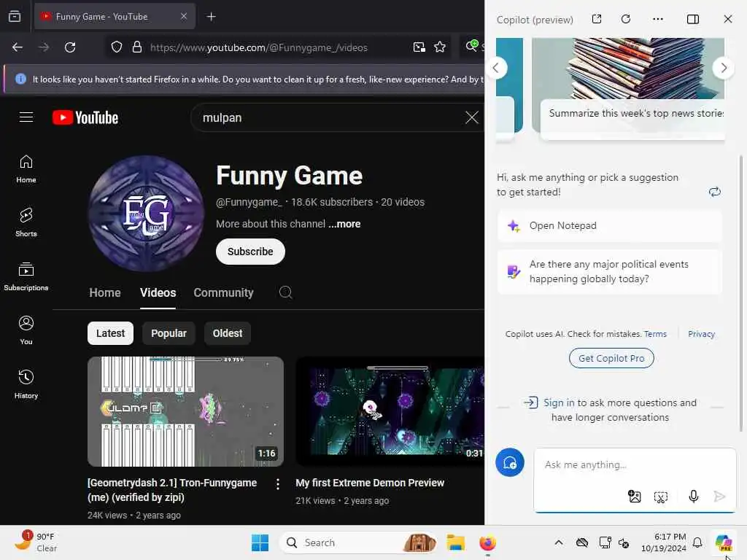Choose the Open Notepad suggestion
This screenshot has width=747, height=560.
click(609, 226)
